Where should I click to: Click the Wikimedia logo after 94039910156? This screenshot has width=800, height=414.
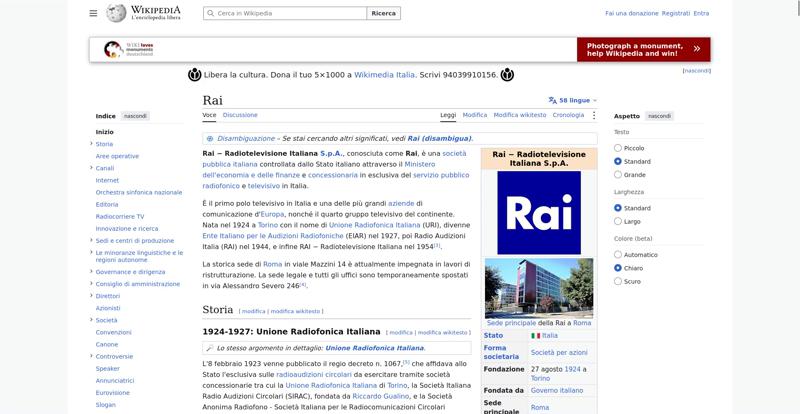pyautogui.click(x=507, y=75)
